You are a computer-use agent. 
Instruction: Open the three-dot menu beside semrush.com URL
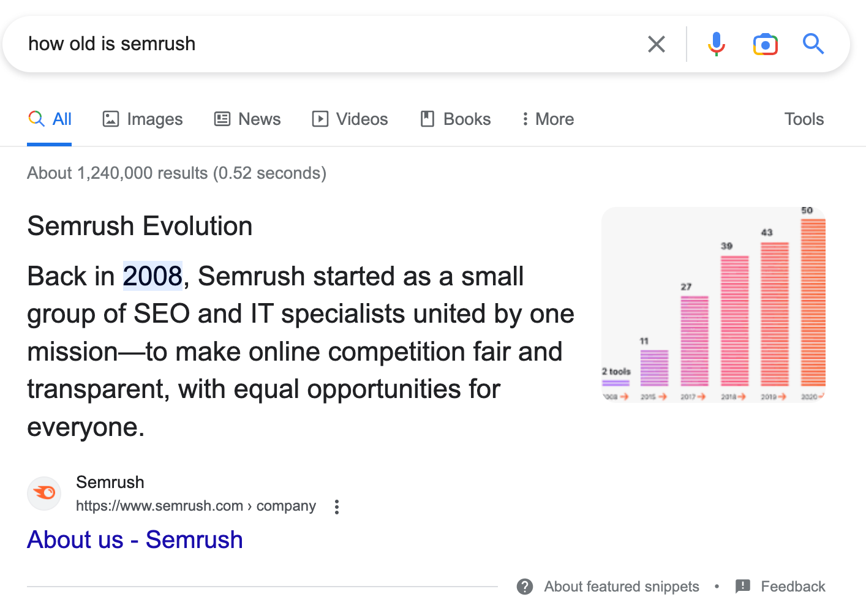[337, 506]
